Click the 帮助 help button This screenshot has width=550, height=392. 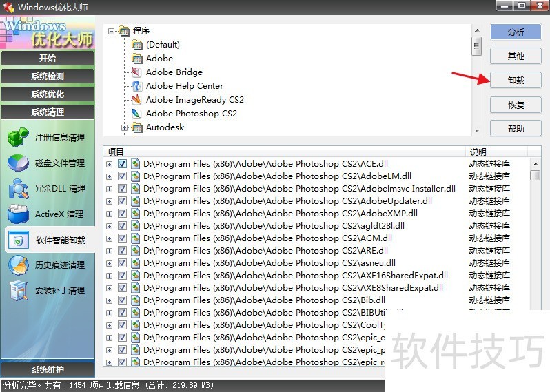[516, 128]
